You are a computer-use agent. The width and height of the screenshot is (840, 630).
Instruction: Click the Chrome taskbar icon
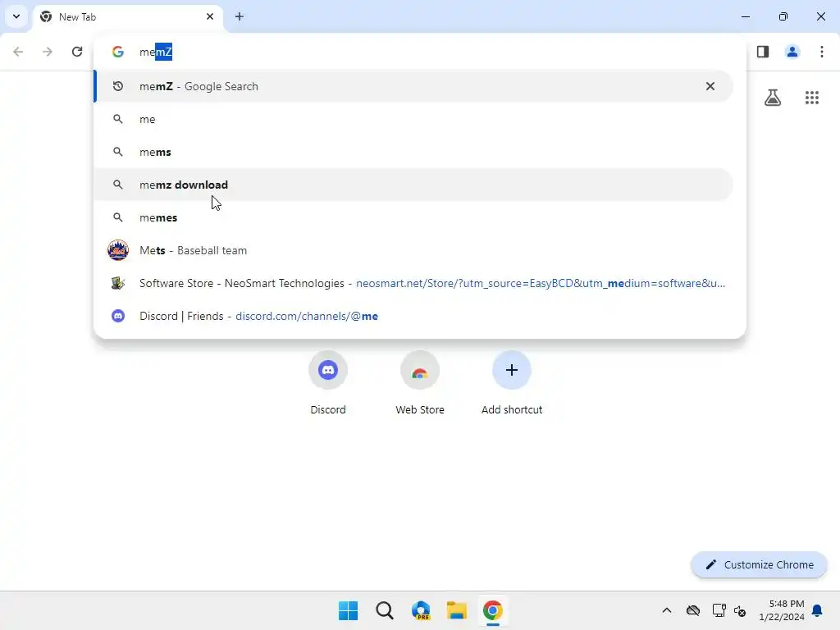(493, 610)
